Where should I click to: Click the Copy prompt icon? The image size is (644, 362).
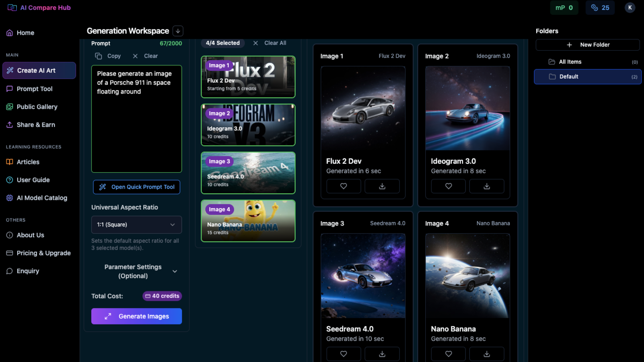pos(98,56)
